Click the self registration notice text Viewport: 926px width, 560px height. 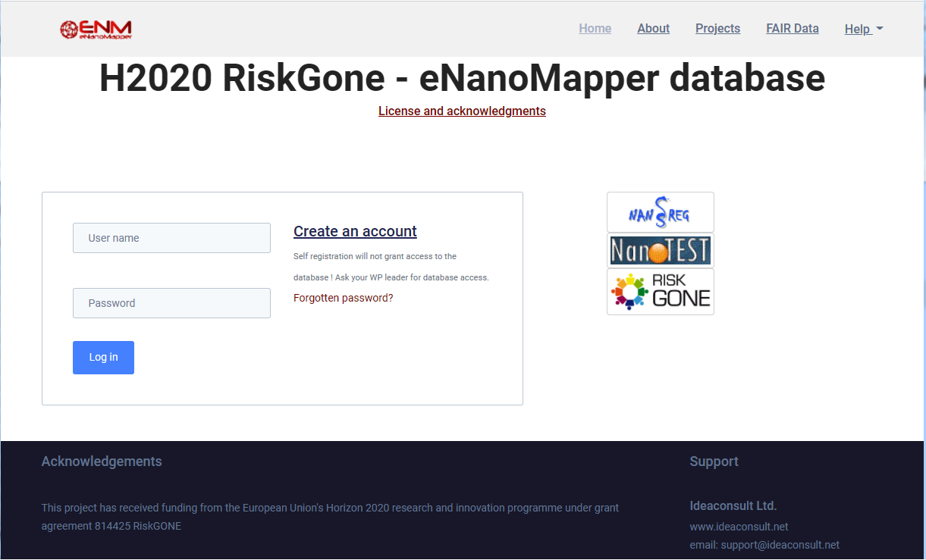391,267
